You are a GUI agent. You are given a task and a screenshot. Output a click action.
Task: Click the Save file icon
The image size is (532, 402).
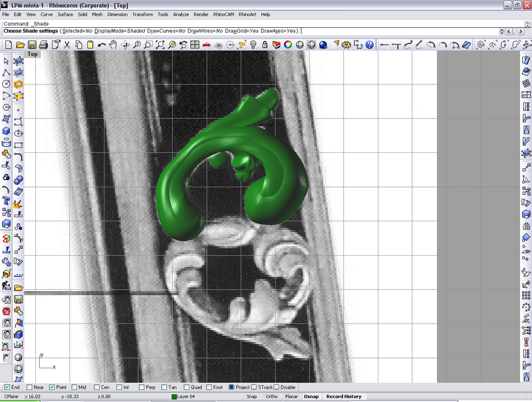coord(31,45)
